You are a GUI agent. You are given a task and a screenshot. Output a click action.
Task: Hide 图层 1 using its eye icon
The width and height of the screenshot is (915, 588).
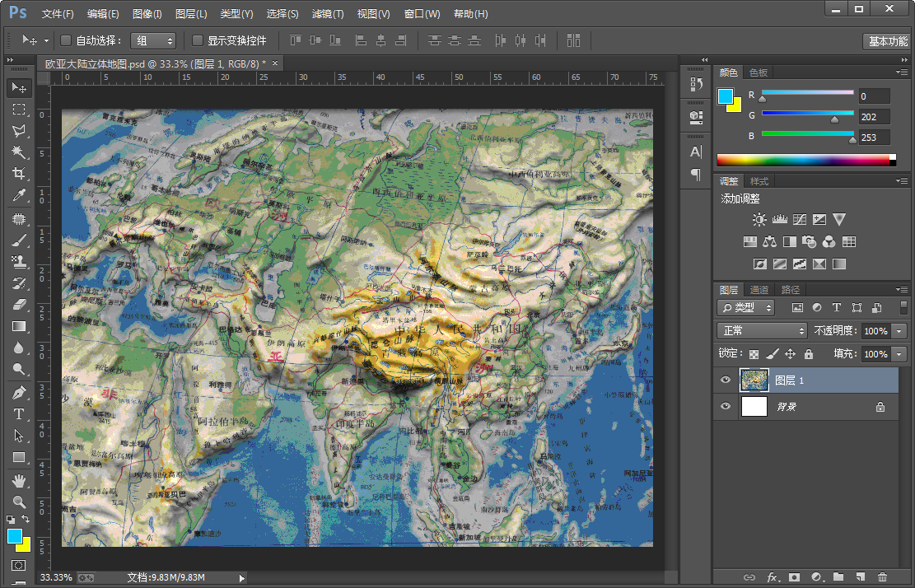[726, 380]
